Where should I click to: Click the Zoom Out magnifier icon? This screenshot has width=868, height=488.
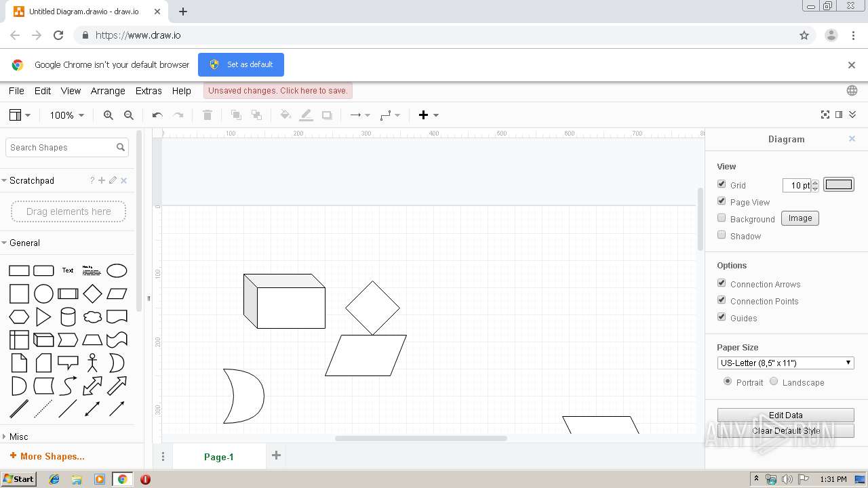click(x=129, y=115)
